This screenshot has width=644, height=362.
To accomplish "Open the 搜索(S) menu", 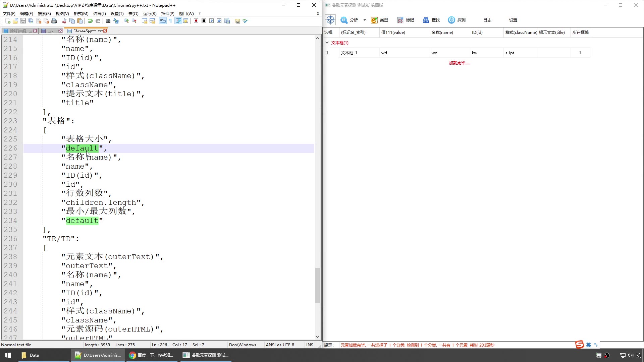I will pos(44,14).
